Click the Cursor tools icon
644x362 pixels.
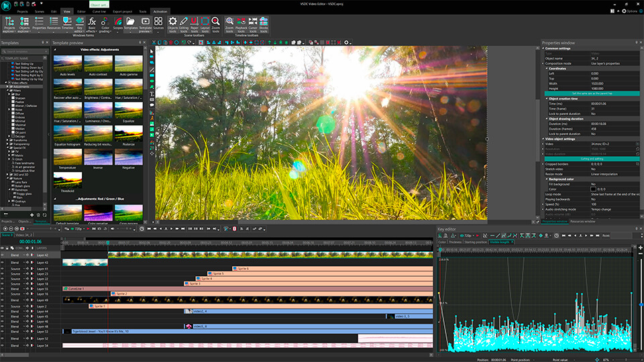coord(253,25)
